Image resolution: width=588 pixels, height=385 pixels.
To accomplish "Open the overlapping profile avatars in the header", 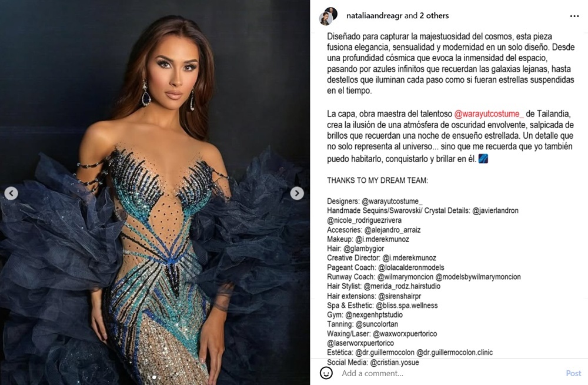I will [329, 16].
